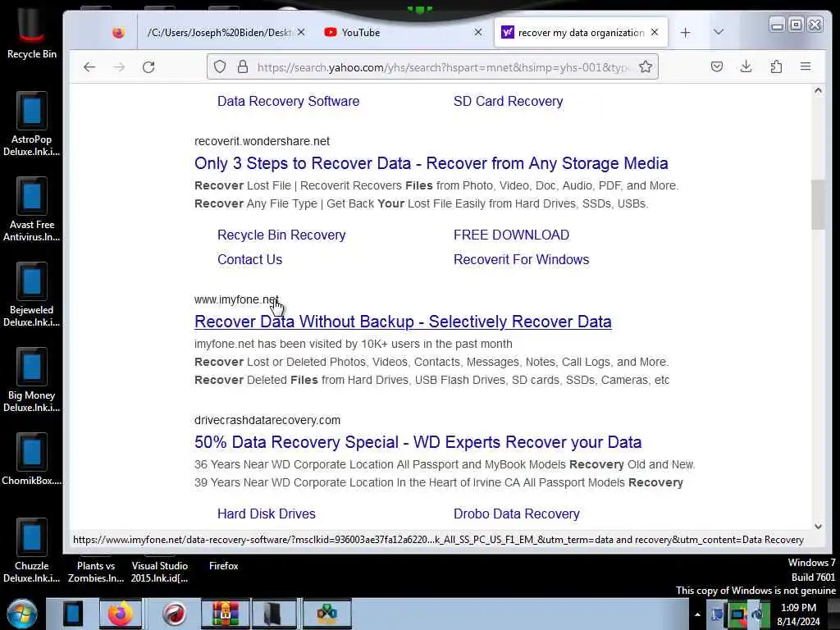This screenshot has height=630, width=840.
Task: Open the extensions puzzle icon
Action: pyautogui.click(x=776, y=67)
